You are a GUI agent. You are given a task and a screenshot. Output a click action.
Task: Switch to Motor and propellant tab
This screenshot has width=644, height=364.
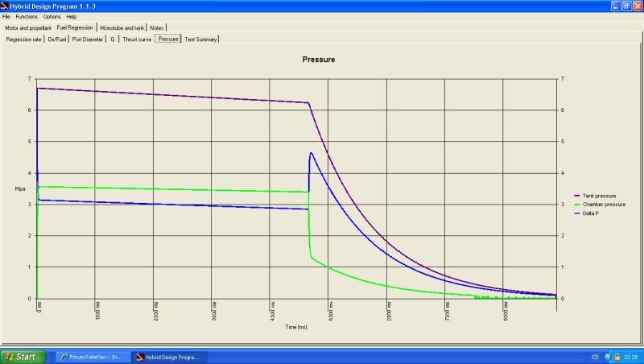28,27
